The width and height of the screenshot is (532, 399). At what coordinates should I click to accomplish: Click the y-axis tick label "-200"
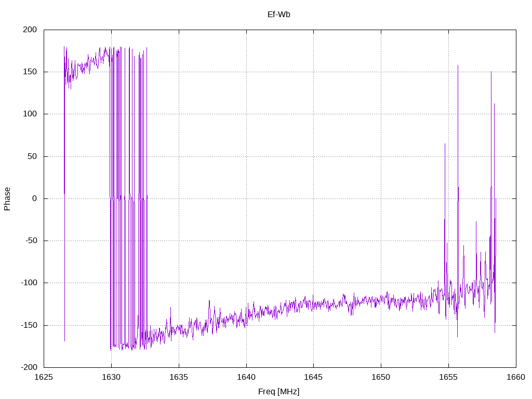(x=29, y=367)
